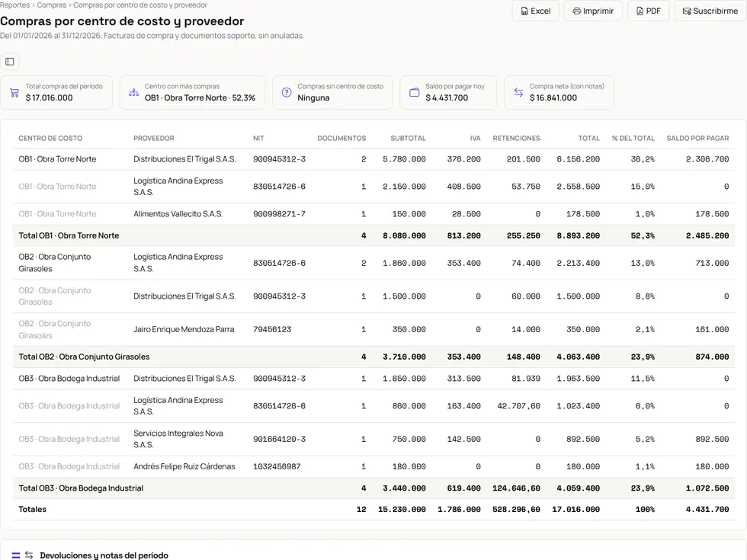Go to the Compras breadcrumb link

[x=52, y=5]
